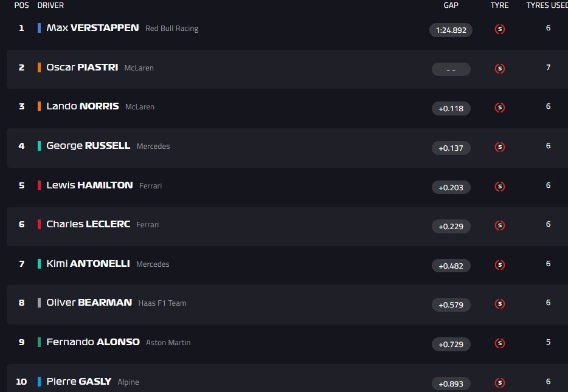Image resolution: width=568 pixels, height=392 pixels.
Task: Select Lewis Hamilton's driver name
Action: [x=89, y=185]
